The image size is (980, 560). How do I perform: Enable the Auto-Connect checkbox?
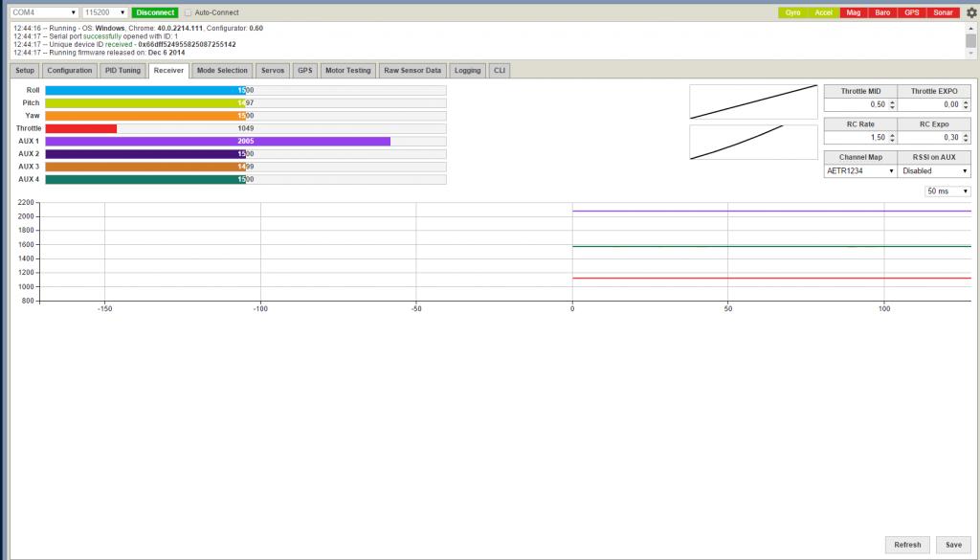tap(189, 12)
